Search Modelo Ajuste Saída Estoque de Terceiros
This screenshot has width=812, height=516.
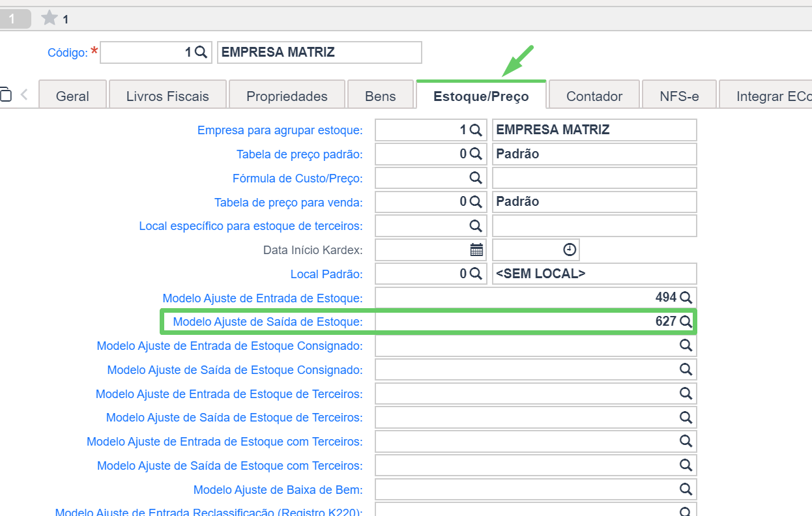[686, 417]
